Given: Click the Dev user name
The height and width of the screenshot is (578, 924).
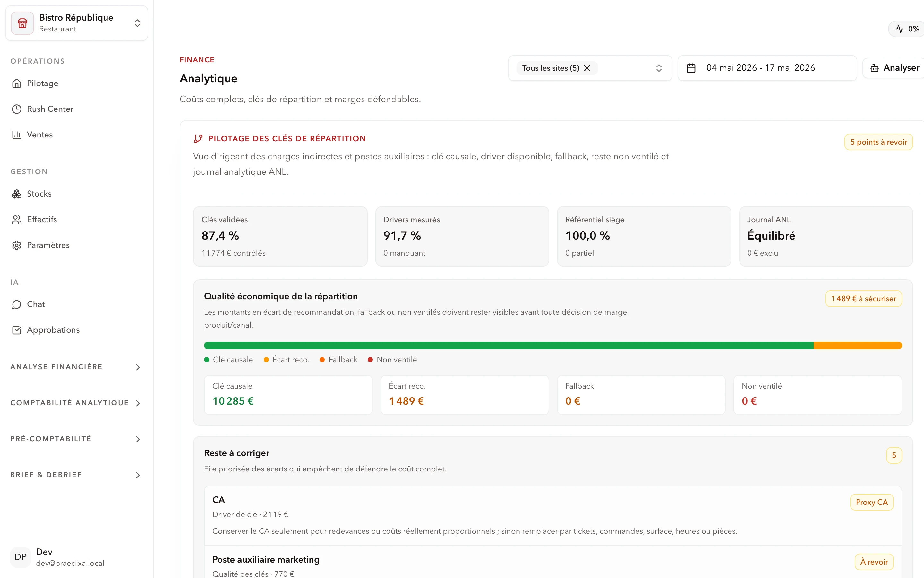Looking at the screenshot, I should (x=44, y=552).
